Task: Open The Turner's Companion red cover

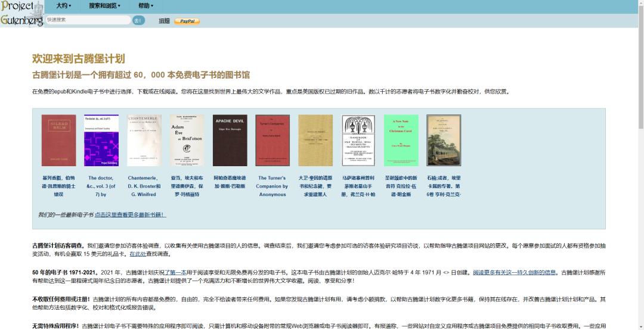Action: tap(273, 141)
